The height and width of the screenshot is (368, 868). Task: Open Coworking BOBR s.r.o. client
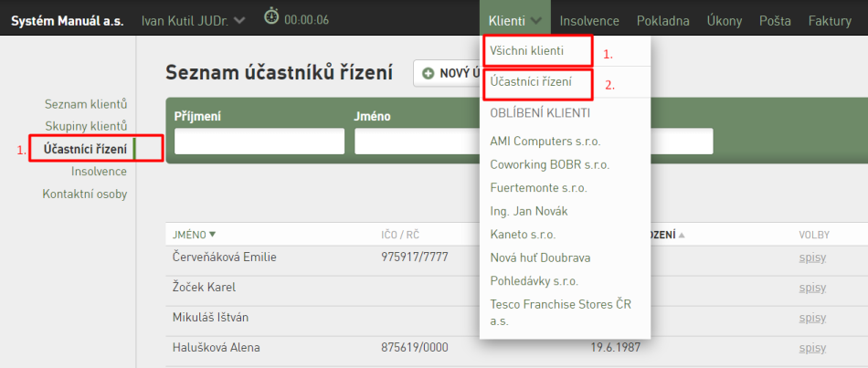point(550,164)
